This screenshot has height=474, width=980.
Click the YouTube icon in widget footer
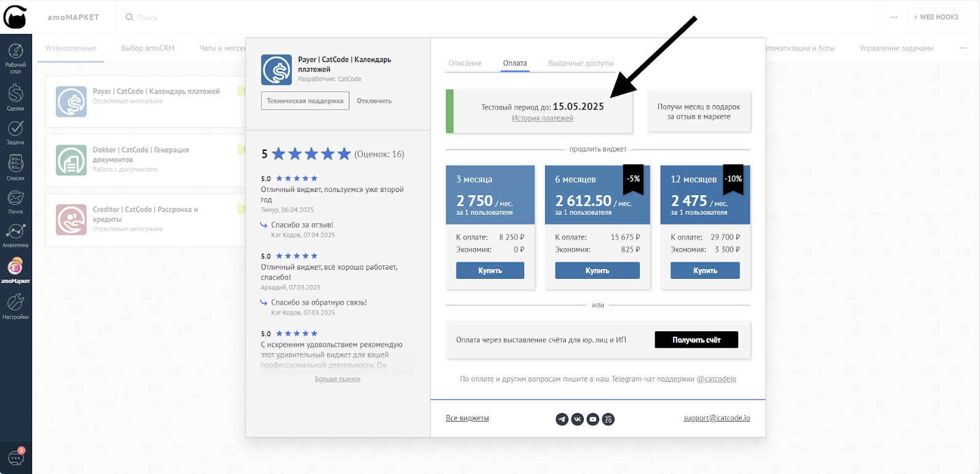coord(592,419)
